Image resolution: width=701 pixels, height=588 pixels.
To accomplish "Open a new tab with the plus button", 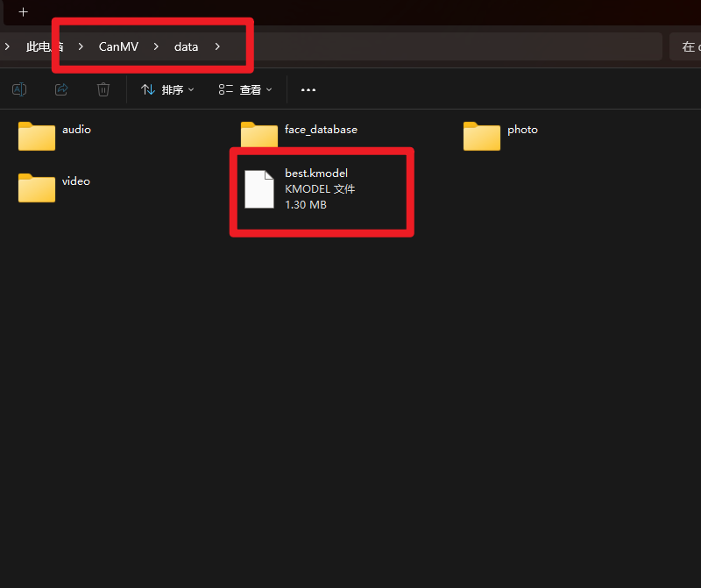I will click(24, 12).
